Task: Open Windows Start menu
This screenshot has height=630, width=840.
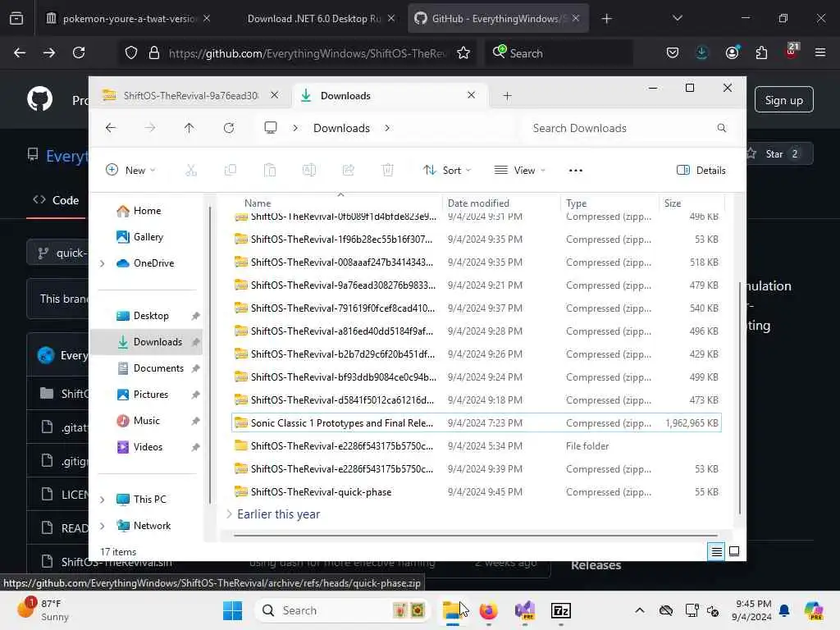Action: [232, 610]
